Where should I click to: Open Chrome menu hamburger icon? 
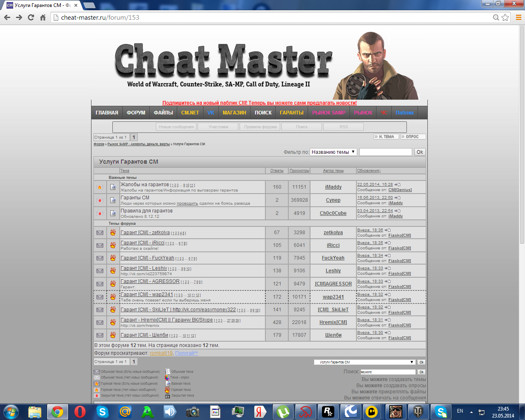tap(518, 17)
